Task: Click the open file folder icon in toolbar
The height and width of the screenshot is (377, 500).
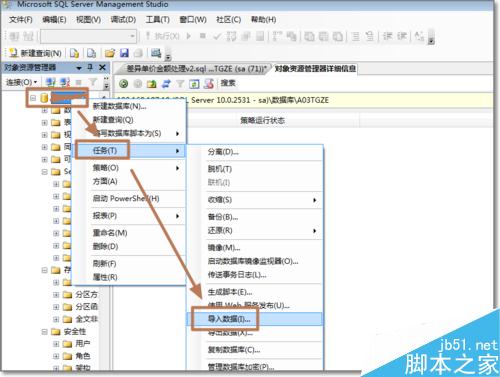Action: pos(109,53)
